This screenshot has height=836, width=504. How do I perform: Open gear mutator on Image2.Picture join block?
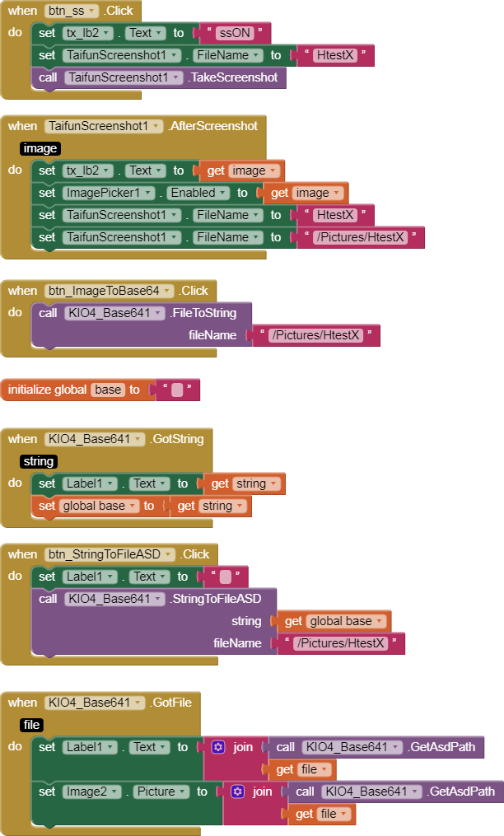pos(237,792)
